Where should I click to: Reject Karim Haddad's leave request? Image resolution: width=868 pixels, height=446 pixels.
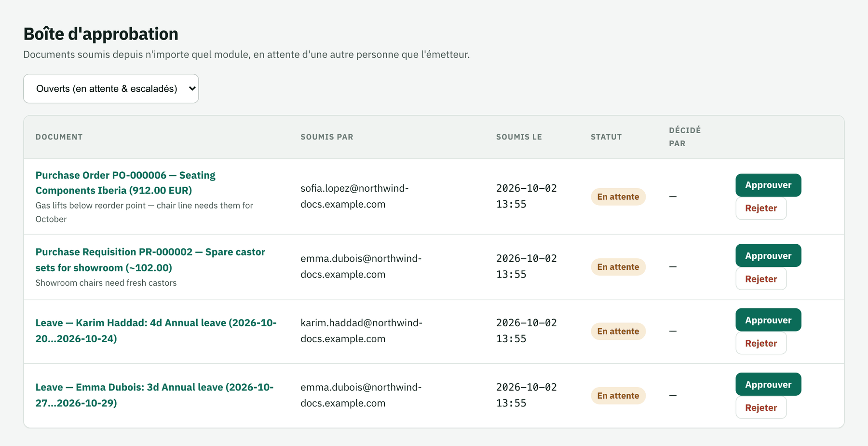coord(761,343)
